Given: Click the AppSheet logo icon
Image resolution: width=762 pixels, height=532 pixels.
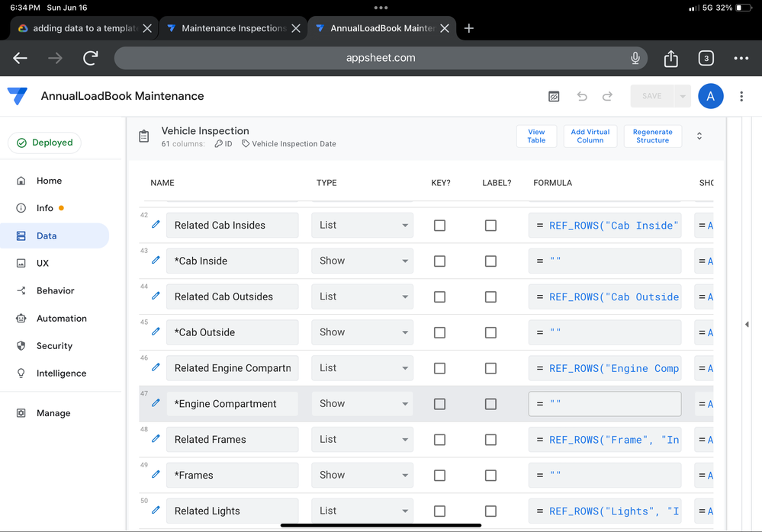Looking at the screenshot, I should (x=17, y=96).
